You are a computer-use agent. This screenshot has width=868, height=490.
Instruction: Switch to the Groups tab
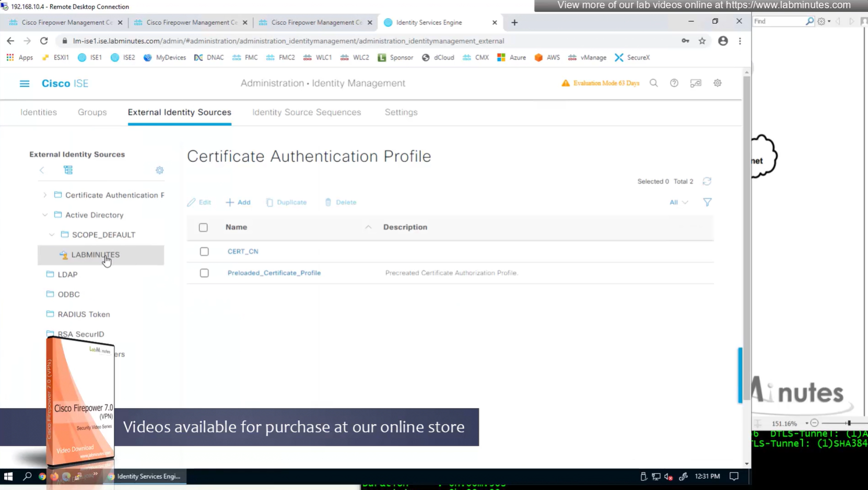[x=92, y=112]
